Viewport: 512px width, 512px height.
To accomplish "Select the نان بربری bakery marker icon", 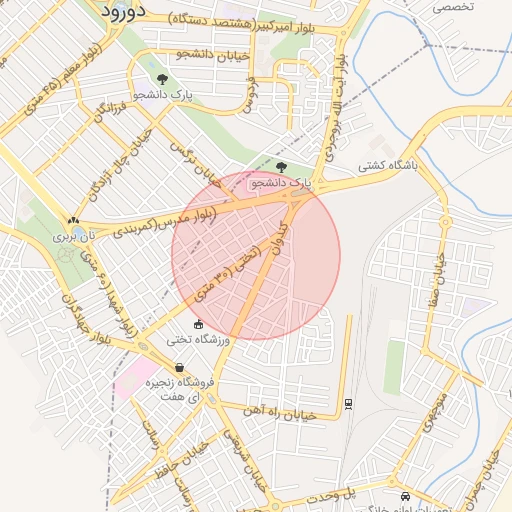I will (73, 220).
